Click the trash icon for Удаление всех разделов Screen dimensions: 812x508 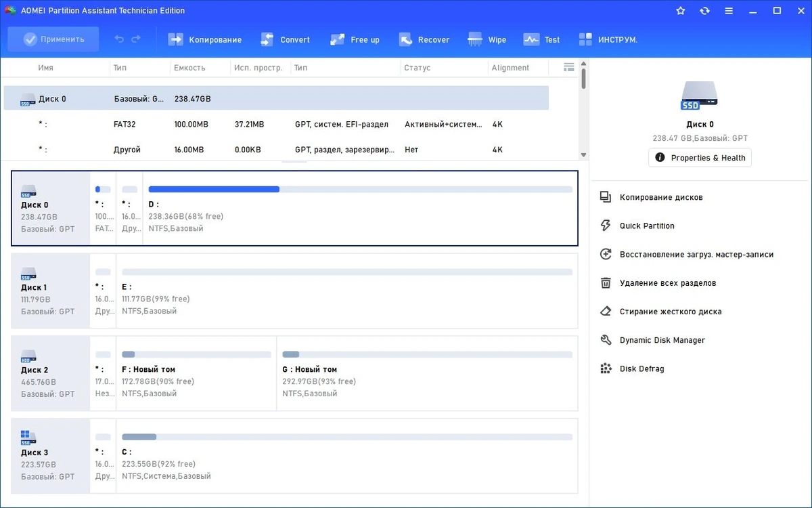pyautogui.click(x=606, y=283)
